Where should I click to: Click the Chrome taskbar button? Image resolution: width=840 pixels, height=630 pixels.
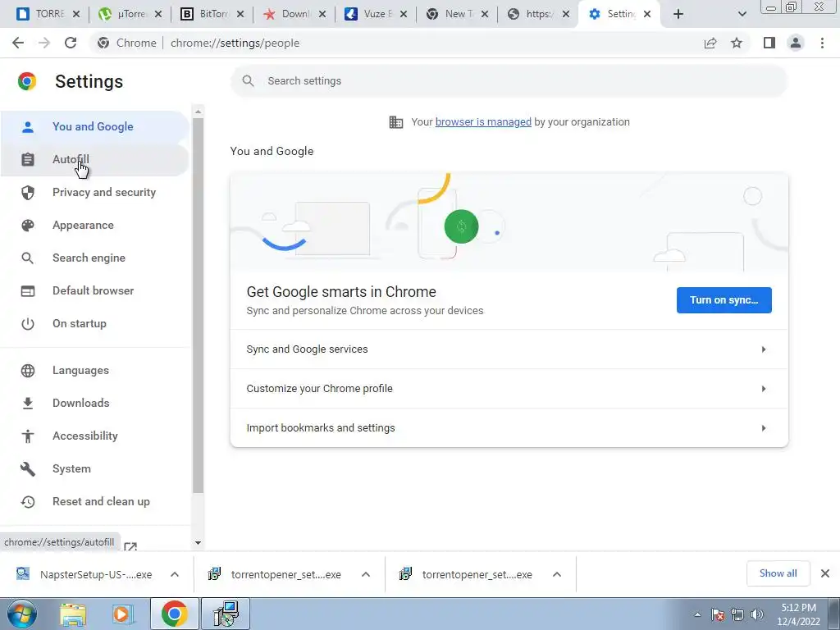(174, 614)
